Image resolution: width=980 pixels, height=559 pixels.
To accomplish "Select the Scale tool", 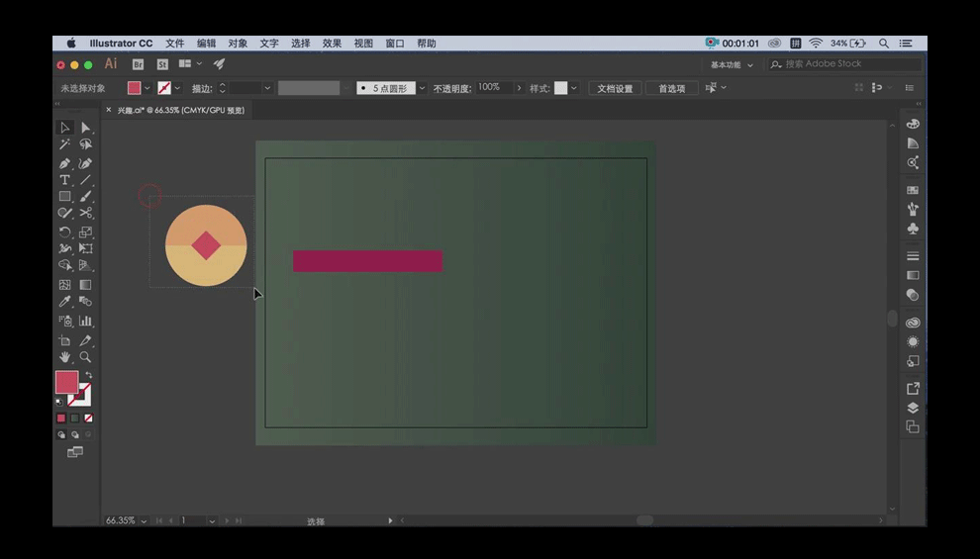I will [x=85, y=232].
